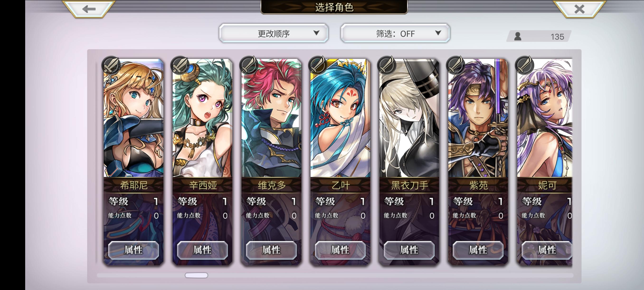Close the 选择角色 screen with X

pos(579,9)
